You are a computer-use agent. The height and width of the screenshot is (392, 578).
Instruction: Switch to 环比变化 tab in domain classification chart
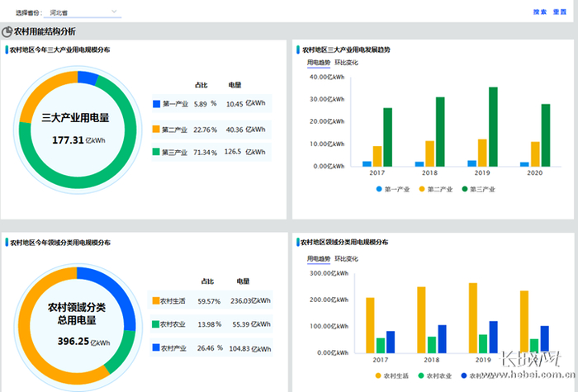click(346, 258)
